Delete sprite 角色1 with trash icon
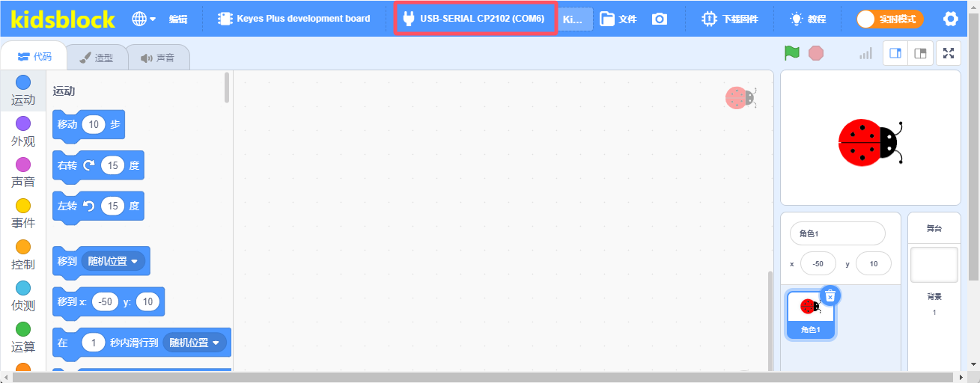The height and width of the screenshot is (383, 980). tap(830, 295)
